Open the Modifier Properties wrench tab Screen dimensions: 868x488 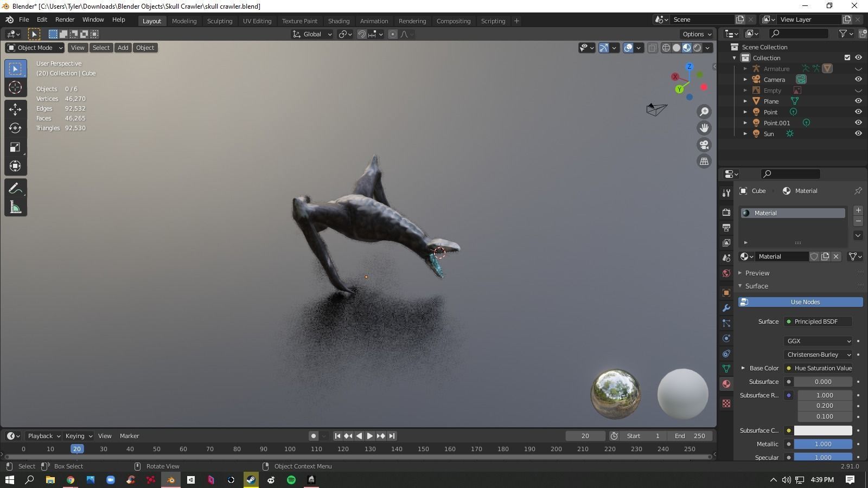point(726,308)
